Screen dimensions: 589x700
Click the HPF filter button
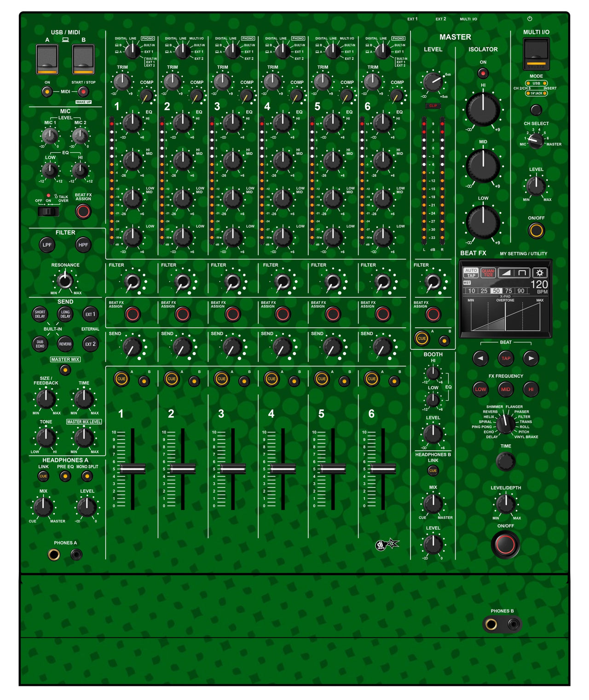83,245
